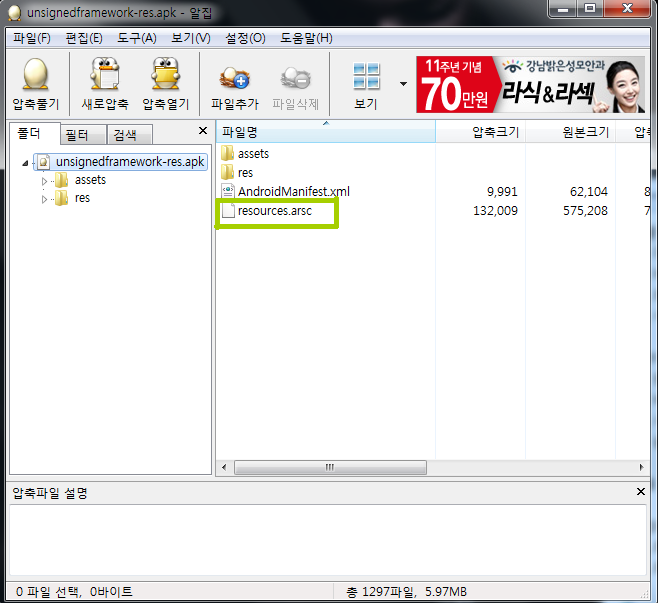Click the 보기 (View) toolbar icon
This screenshot has height=603, width=658.
[366, 76]
